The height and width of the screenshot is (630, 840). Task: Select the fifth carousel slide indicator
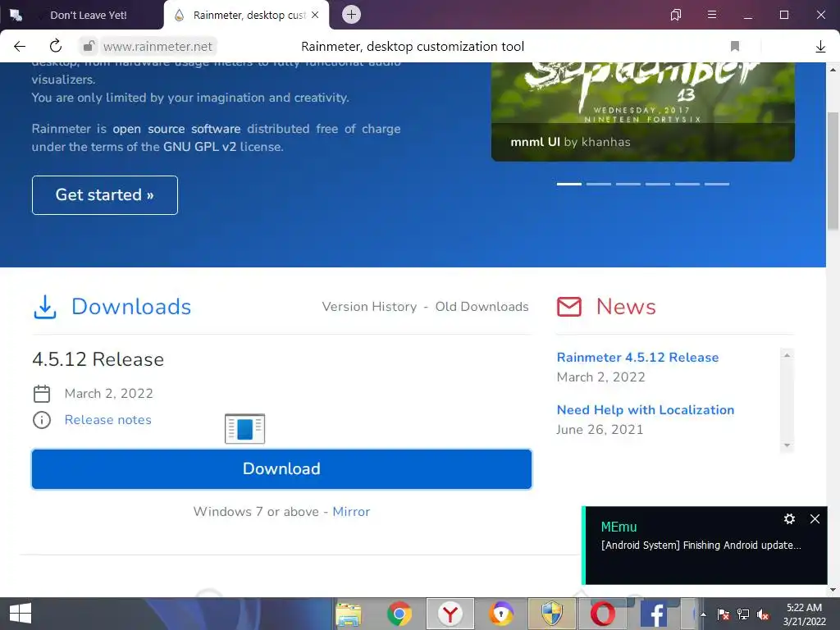pyautogui.click(x=687, y=184)
